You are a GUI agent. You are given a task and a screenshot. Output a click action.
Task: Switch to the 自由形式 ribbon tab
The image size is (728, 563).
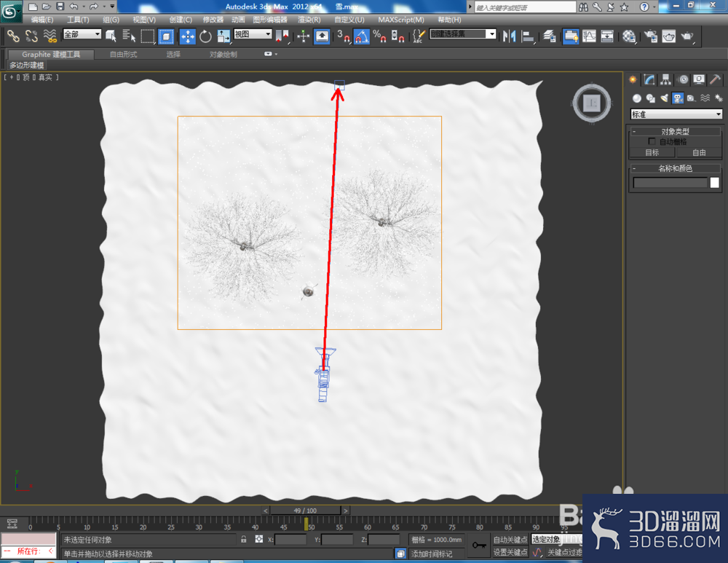tap(124, 55)
